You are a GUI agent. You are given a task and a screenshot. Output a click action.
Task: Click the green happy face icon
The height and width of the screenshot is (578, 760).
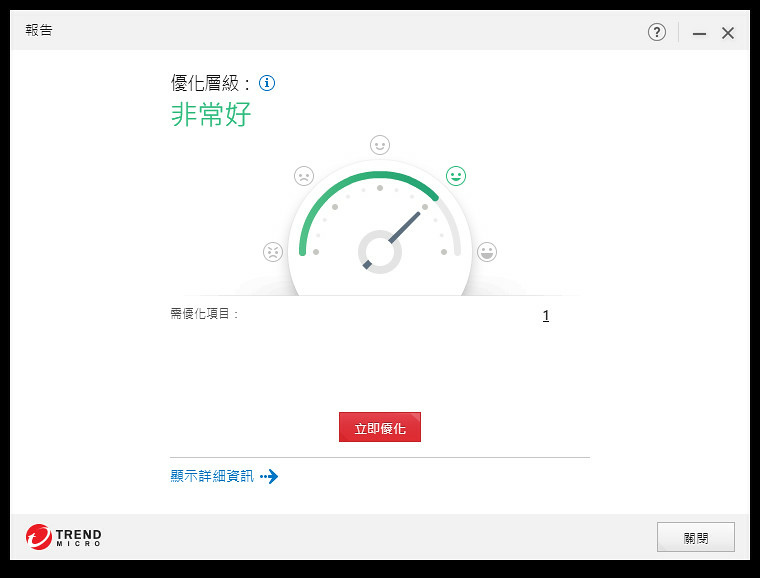point(456,176)
